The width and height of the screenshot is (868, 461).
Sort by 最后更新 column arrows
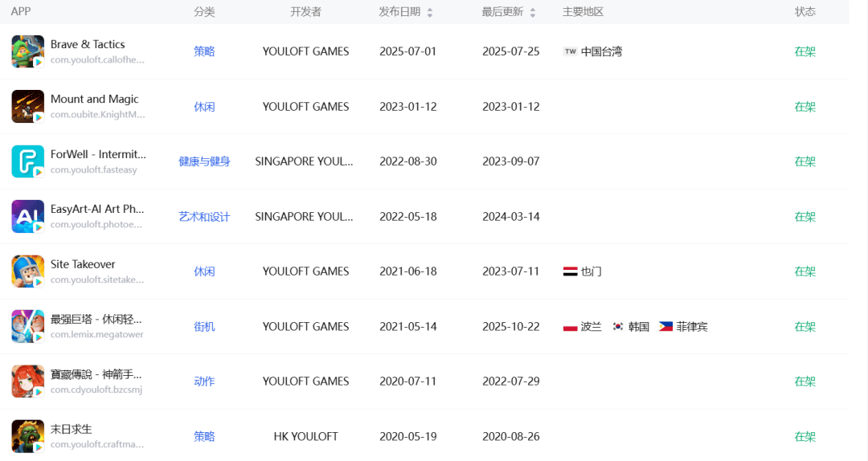(533, 12)
